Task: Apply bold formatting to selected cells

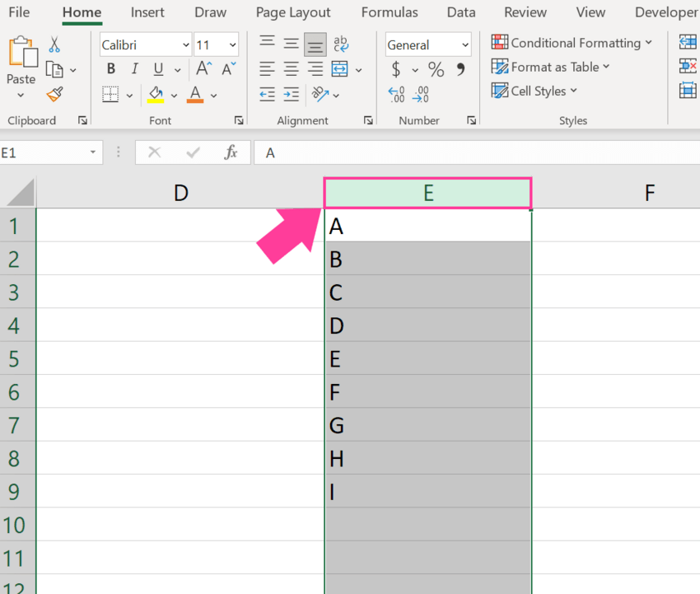Action: pos(110,69)
